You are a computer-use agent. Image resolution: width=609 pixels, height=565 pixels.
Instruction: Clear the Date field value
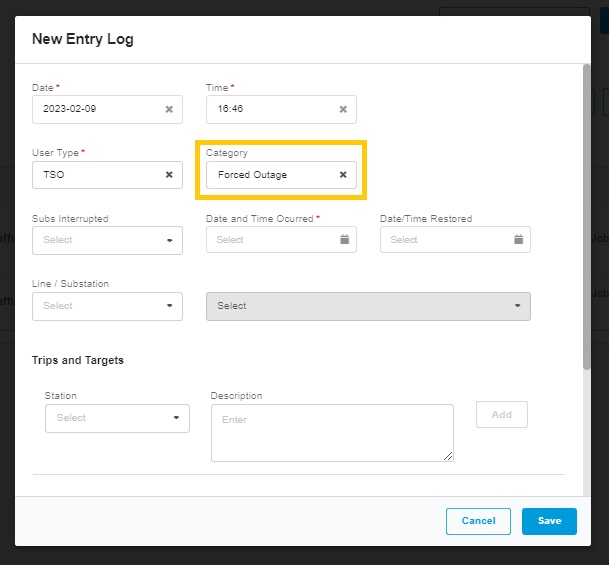(x=169, y=109)
